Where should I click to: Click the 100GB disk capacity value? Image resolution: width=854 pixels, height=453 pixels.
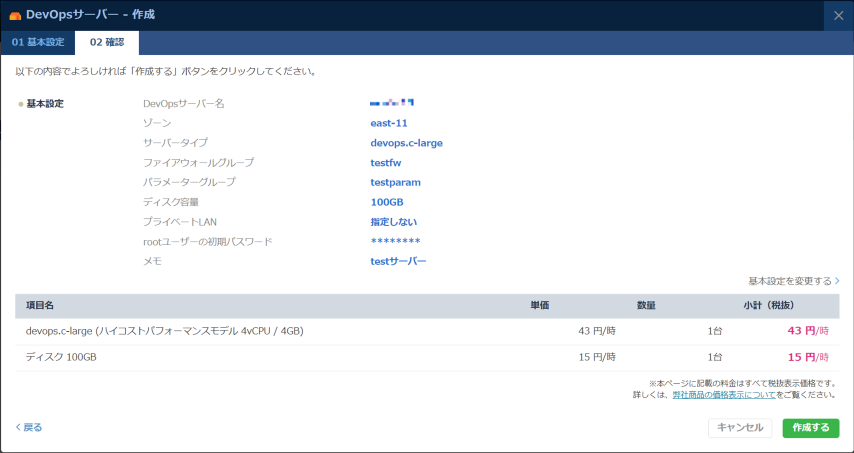387,203
